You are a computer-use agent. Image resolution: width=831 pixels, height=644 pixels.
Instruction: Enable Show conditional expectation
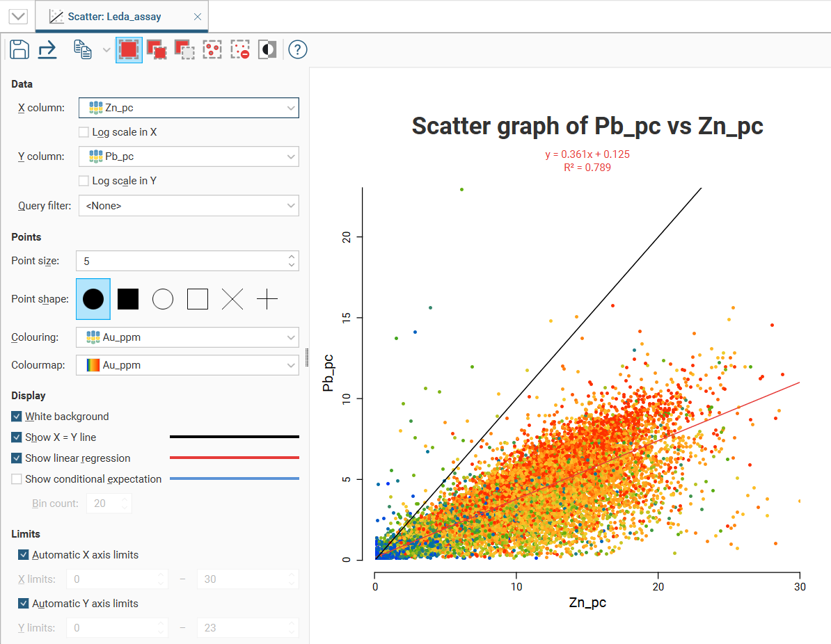click(17, 479)
